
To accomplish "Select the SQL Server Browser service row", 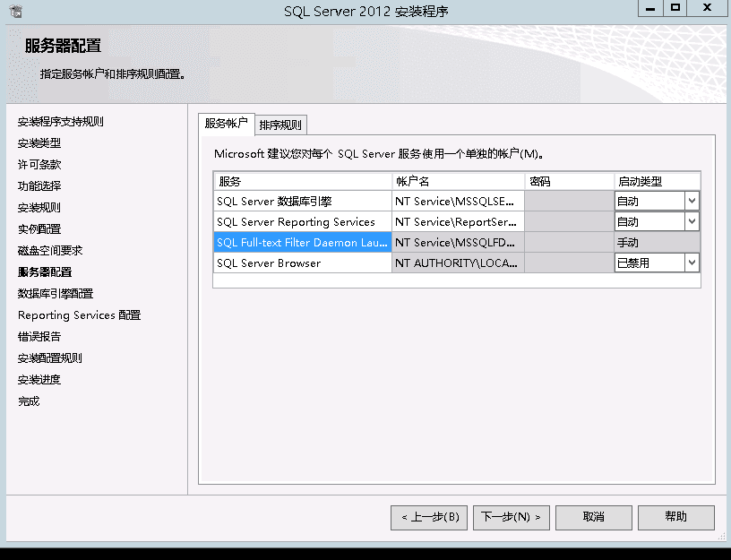I will [303, 263].
